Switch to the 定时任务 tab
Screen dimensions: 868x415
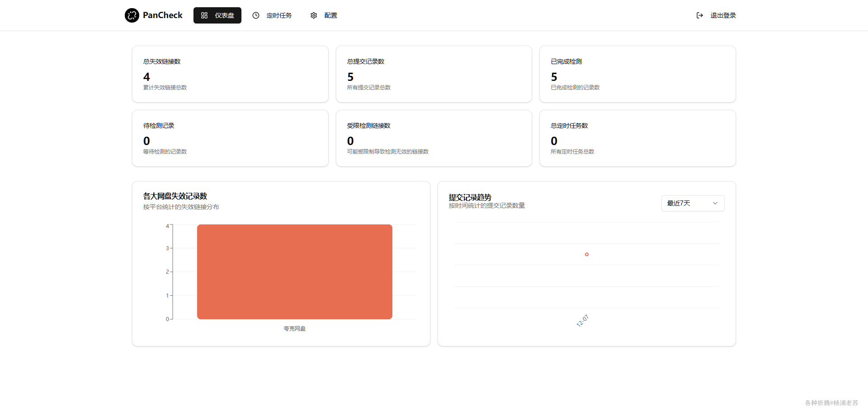click(272, 15)
